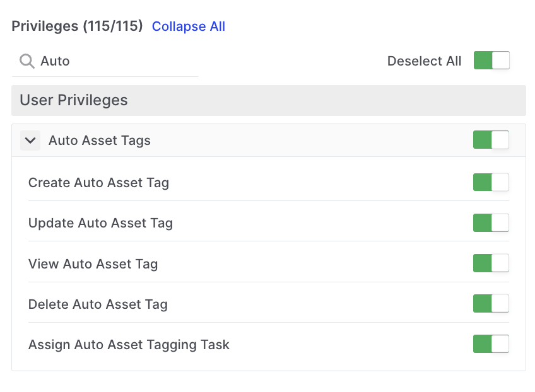Toggle the Deselect All switch
The width and height of the screenshot is (535, 392).
coord(491,61)
